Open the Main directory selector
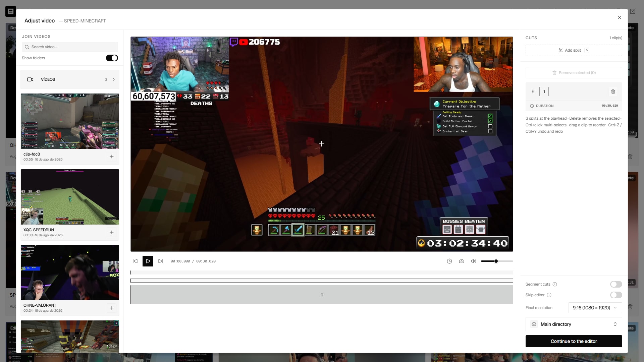Screen dimensions: 644x362 tap(574, 324)
